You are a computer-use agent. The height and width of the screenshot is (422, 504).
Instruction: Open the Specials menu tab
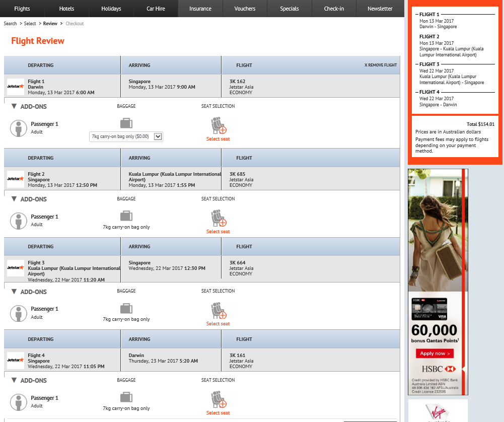290,9
